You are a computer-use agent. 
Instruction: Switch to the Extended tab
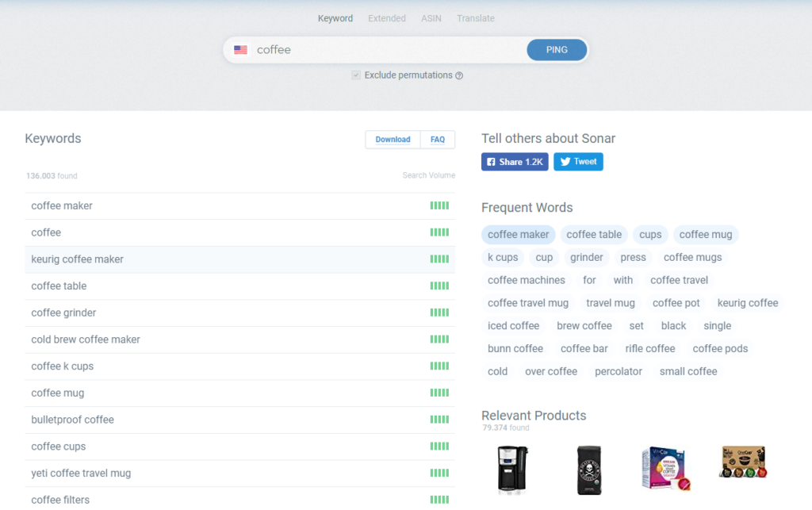click(386, 17)
